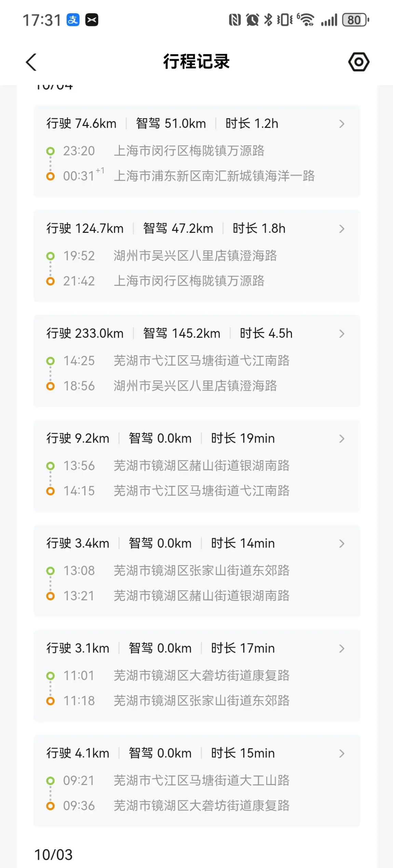Screen dimensions: 393x868
Task: Open the 3.1km trip starting 11:01
Action: pos(196,675)
